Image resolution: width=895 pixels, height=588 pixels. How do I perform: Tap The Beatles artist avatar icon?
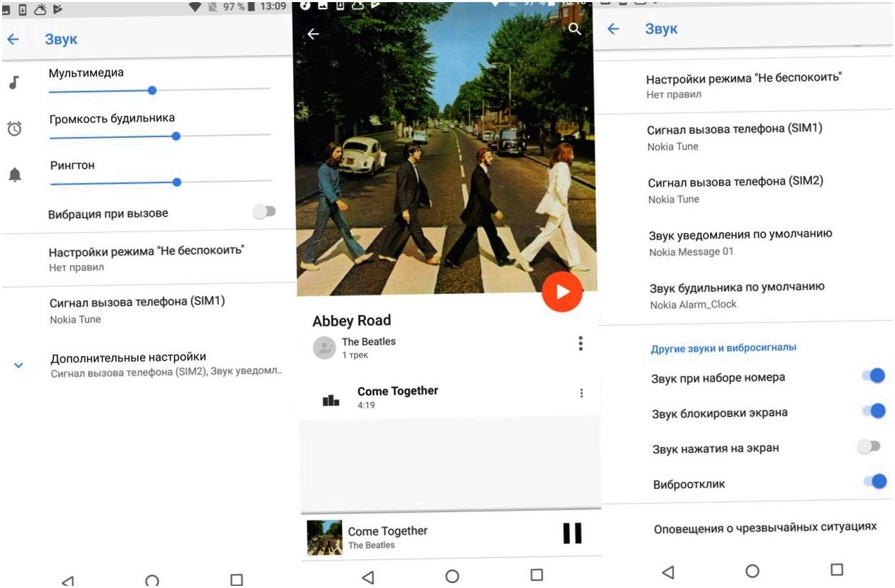click(324, 348)
